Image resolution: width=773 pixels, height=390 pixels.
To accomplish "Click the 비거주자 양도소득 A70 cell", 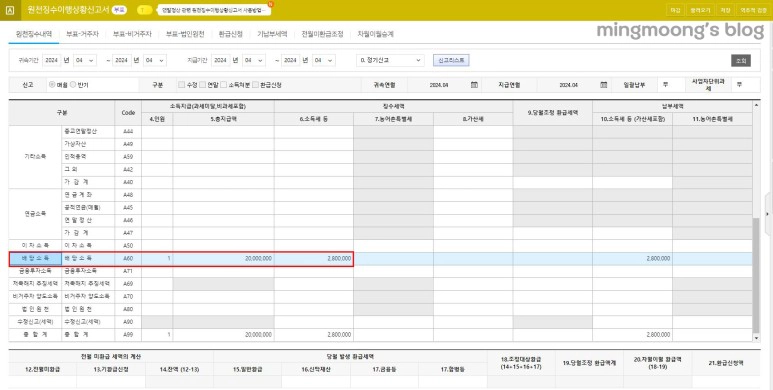I will click(x=128, y=297).
